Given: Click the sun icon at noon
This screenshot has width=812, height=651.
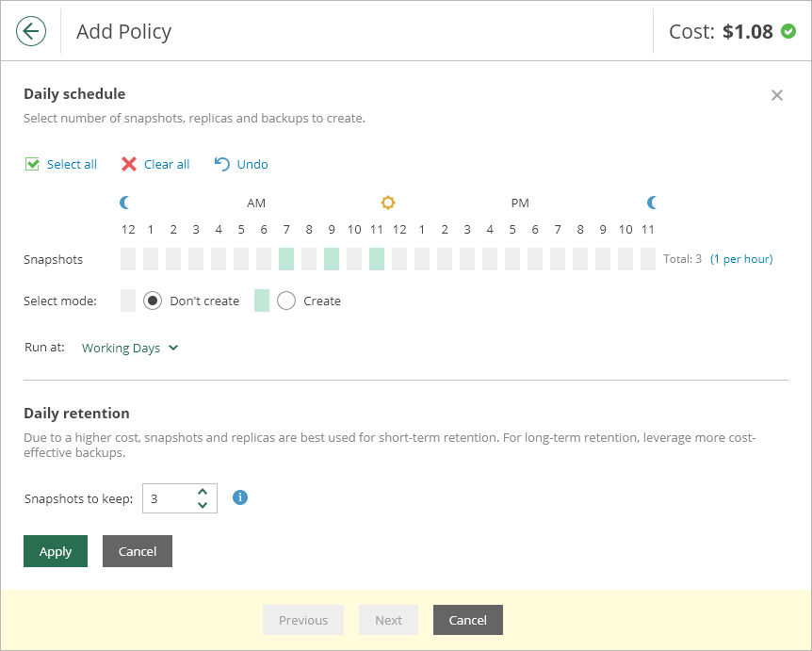Looking at the screenshot, I should coord(388,203).
